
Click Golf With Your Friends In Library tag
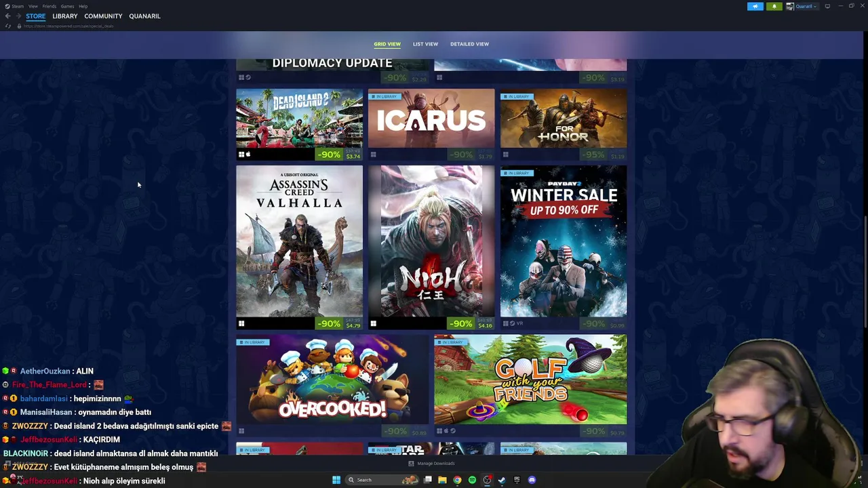point(450,342)
